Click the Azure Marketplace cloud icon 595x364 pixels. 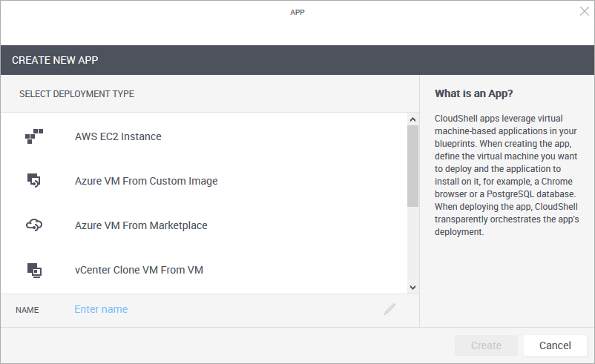[34, 225]
